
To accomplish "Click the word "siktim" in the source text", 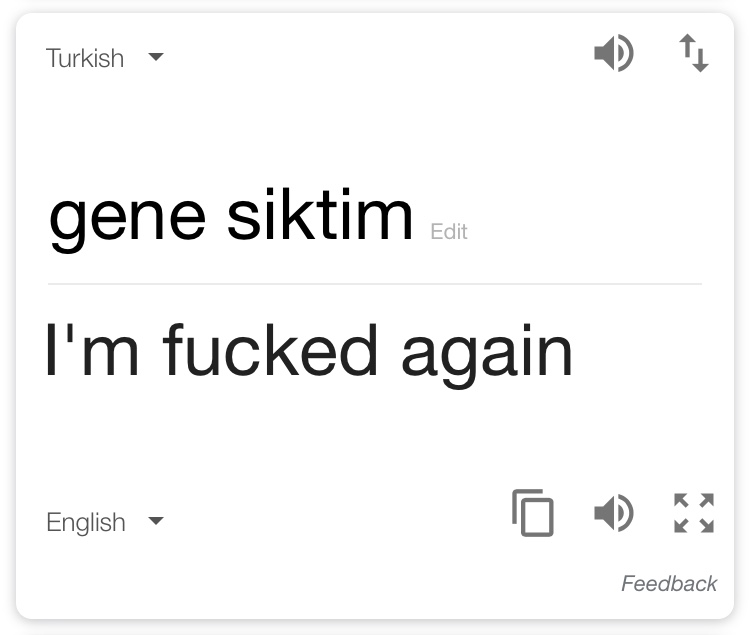I will tap(320, 213).
